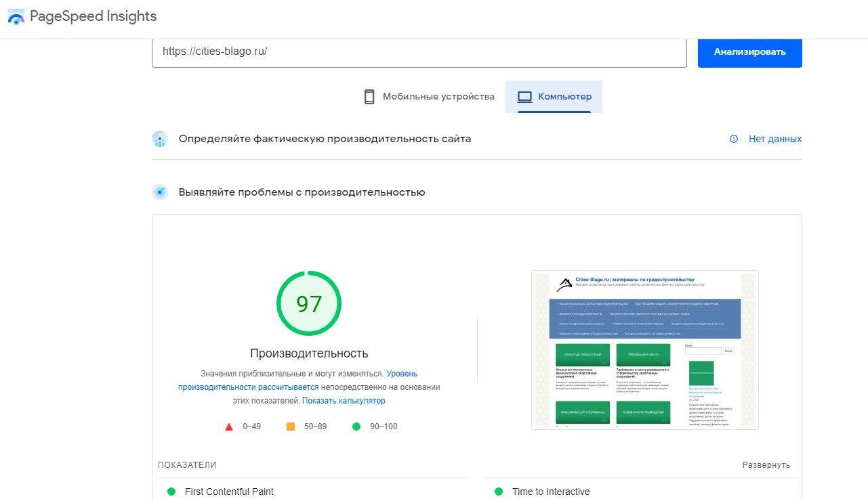Screen dimensions: 868x501
Task: Click the 50–89 legend range text
Action: click(x=315, y=427)
